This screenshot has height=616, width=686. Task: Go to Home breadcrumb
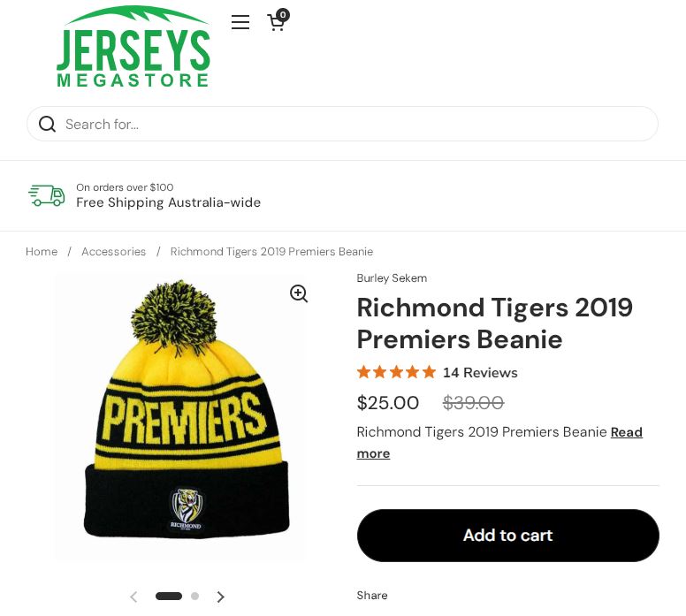[42, 252]
